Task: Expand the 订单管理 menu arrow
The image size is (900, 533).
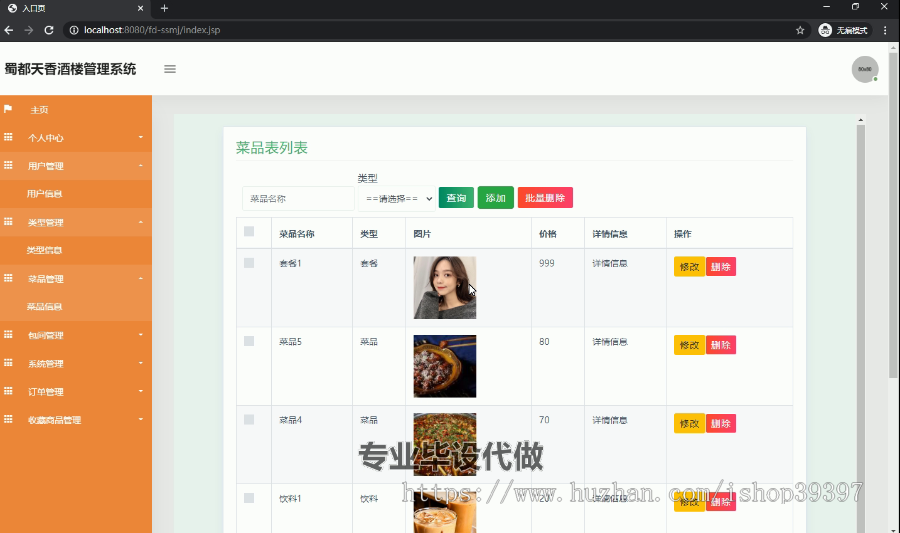Action: point(141,391)
